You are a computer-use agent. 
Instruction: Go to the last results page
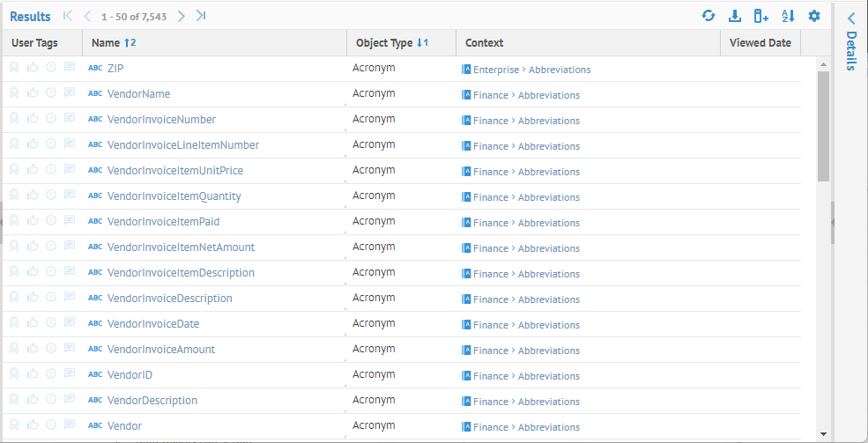tap(202, 16)
